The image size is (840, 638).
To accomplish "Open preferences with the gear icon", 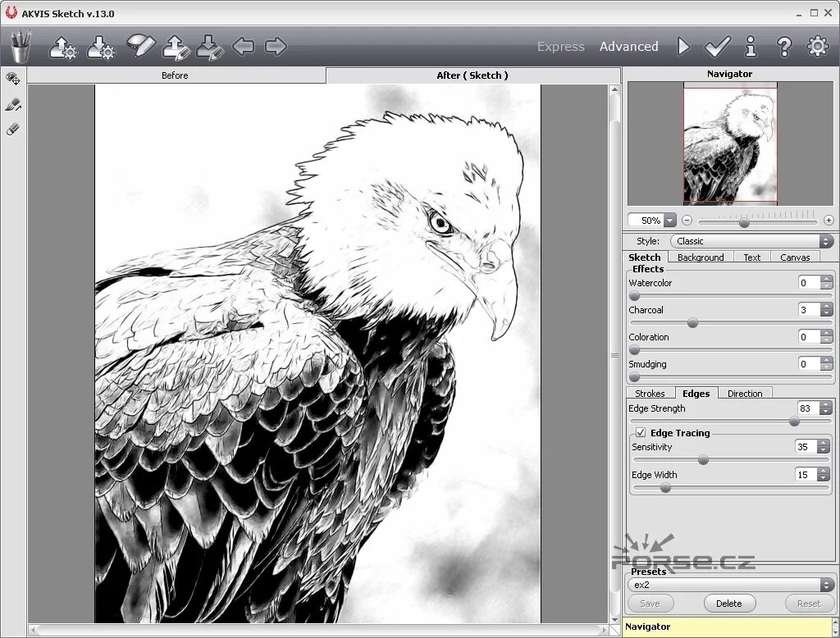I will (818, 46).
